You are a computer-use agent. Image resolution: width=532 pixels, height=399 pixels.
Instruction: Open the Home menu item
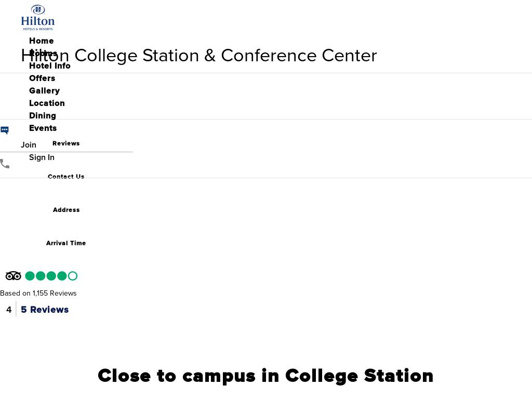pyautogui.click(x=42, y=41)
